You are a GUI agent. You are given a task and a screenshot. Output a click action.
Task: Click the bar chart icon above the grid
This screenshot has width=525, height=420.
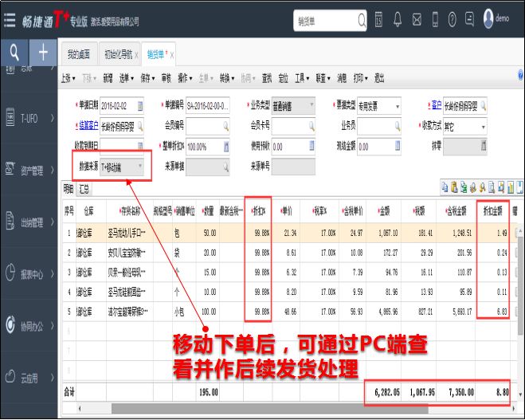(x=511, y=187)
